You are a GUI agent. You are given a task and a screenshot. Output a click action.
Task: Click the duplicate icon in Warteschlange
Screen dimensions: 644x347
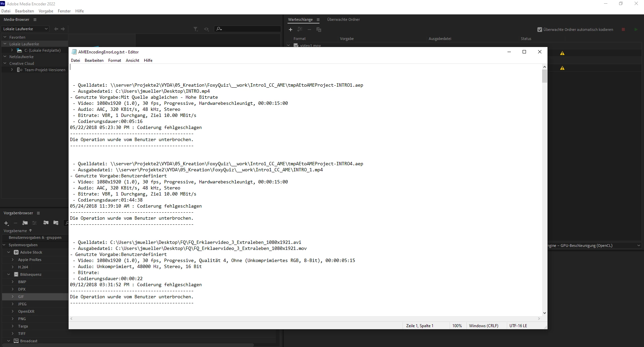point(319,30)
